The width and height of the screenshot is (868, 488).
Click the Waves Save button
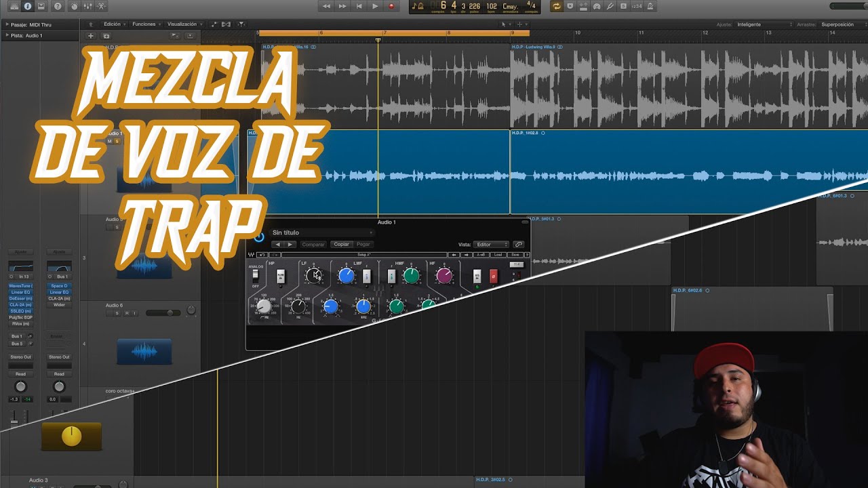pos(514,255)
